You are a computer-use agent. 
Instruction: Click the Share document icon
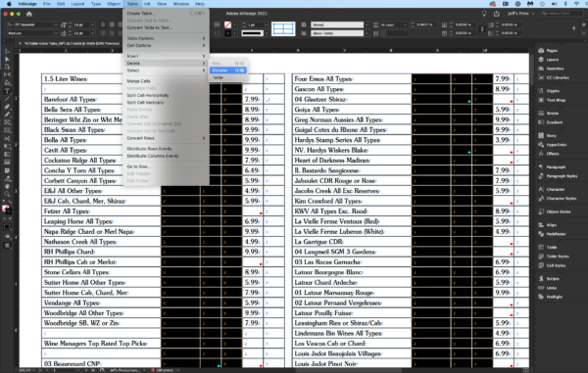497,14
